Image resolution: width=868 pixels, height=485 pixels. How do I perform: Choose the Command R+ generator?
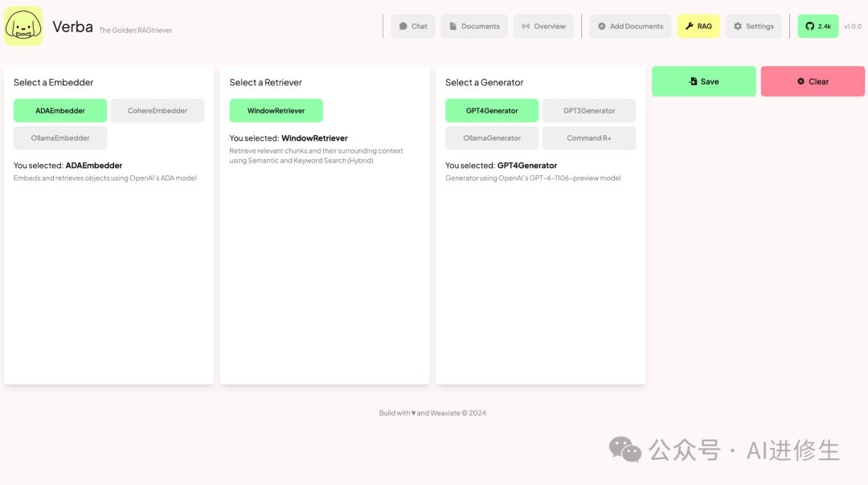coord(589,138)
